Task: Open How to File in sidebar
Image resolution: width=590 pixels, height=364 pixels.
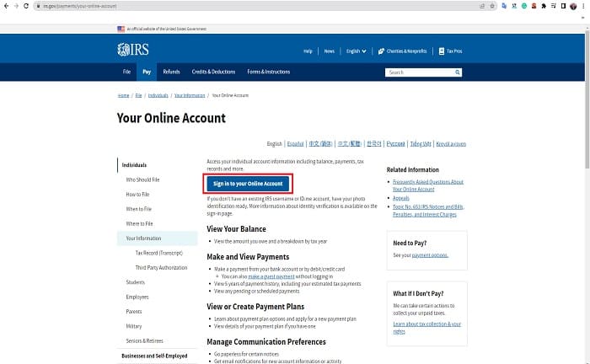Action: point(137,195)
